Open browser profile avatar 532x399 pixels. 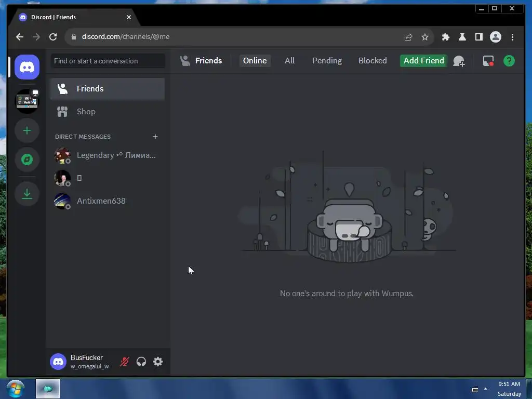pos(495,37)
